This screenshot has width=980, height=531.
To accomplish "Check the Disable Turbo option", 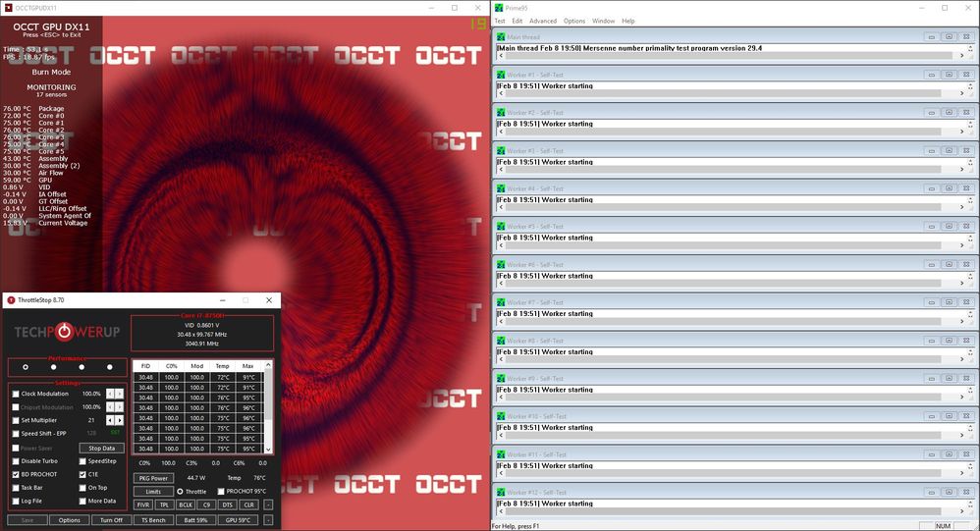I will [x=16, y=461].
